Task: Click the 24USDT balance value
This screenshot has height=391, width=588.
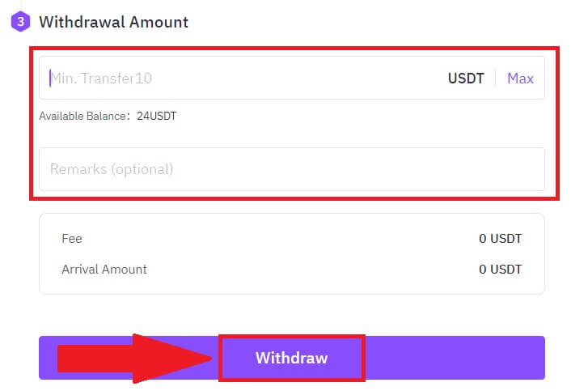Action: [156, 116]
